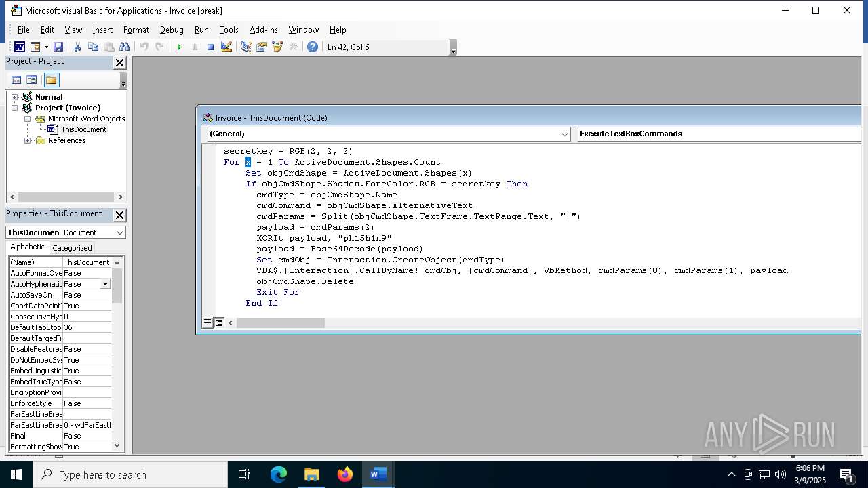Open Project Explorer toolbar icon
This screenshot has width=868, height=488.
[x=245, y=47]
